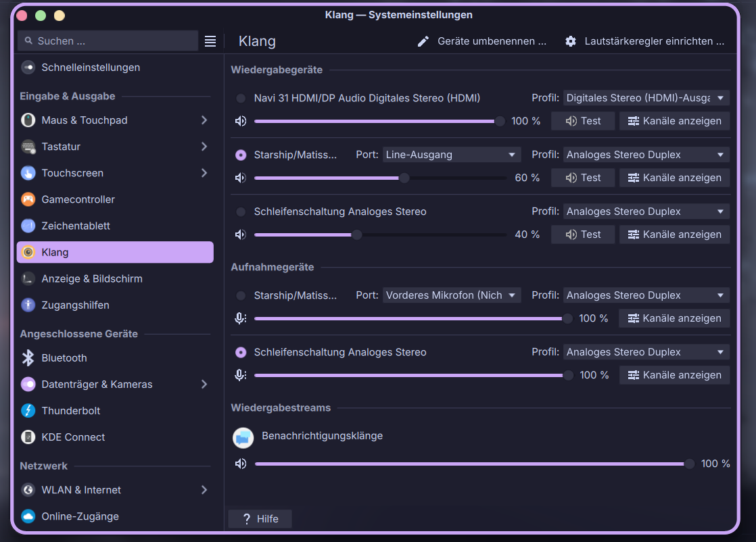Expand Touchscreen submenu chevron
This screenshot has height=542, width=756.
click(x=204, y=173)
